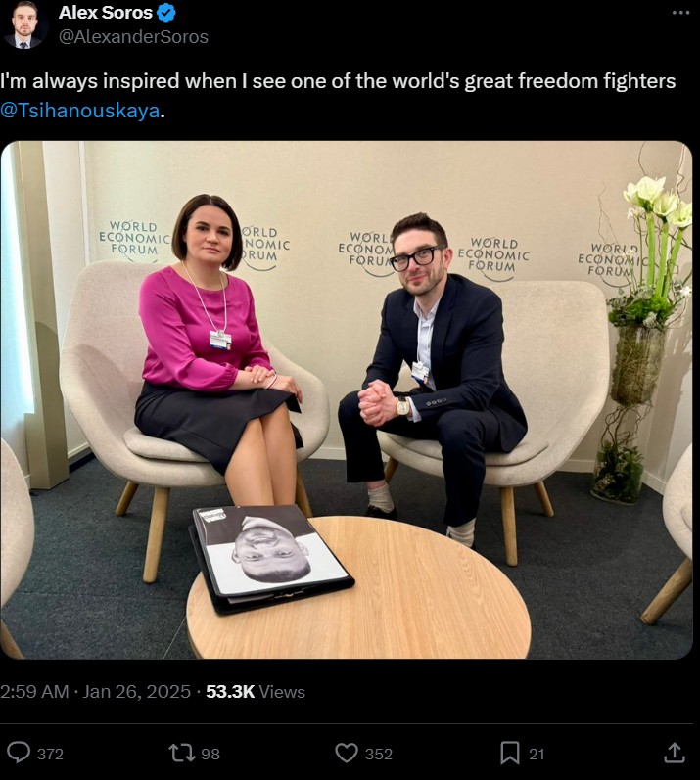Bookmark this post
Viewport: 700px width, 780px height.
pos(509,753)
